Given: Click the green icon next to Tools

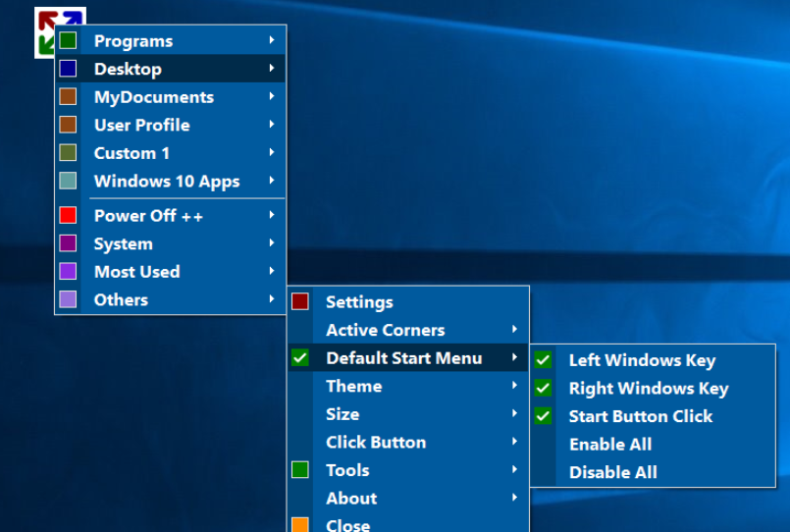Looking at the screenshot, I should [x=300, y=470].
